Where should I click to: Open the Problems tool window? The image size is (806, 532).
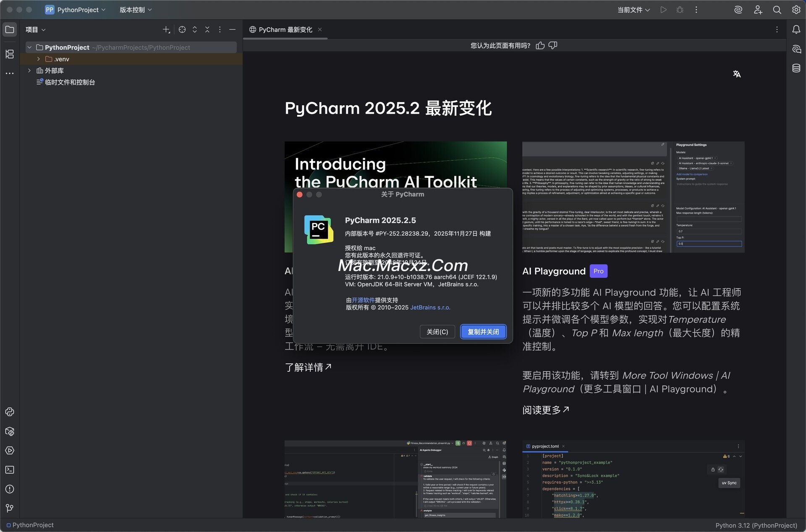pos(10,489)
